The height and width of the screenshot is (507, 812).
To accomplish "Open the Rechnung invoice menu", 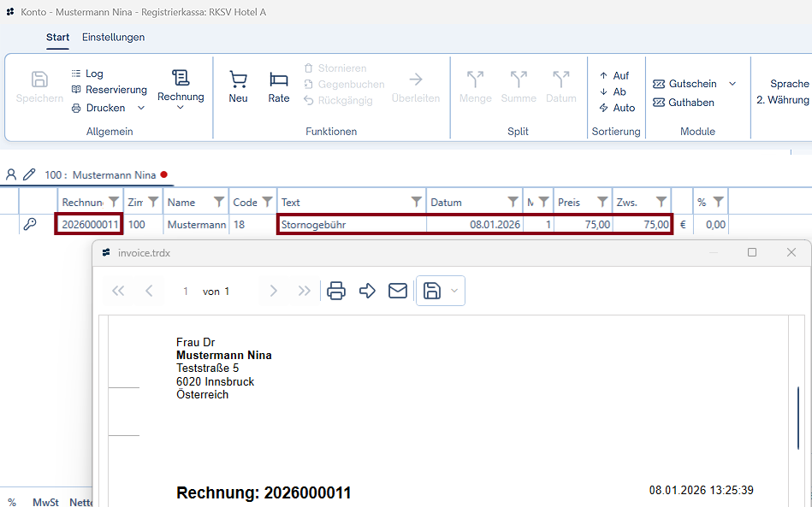I will tap(181, 88).
